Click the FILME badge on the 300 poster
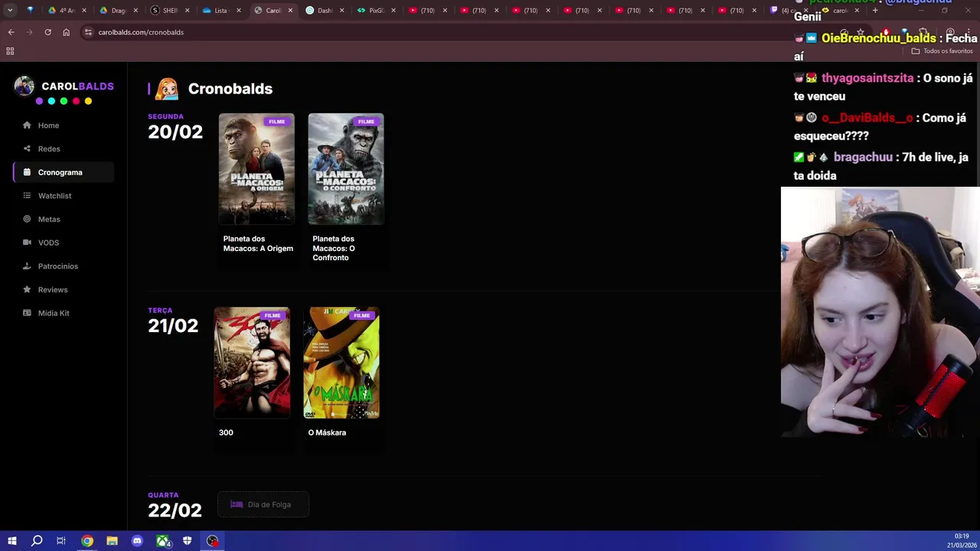This screenshot has height=551, width=980. 273,315
